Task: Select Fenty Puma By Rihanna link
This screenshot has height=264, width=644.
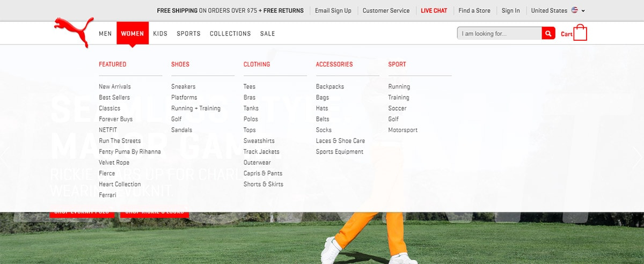Action: pos(129,152)
